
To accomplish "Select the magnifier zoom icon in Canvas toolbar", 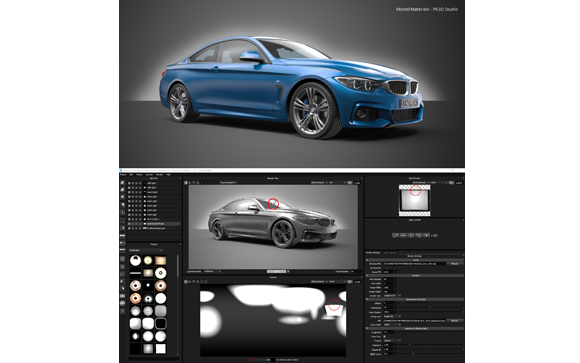I will click(198, 282).
